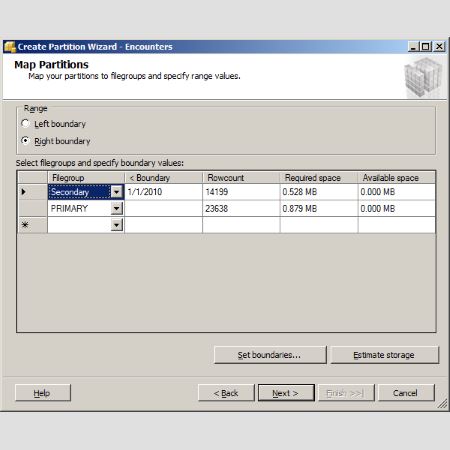Open the Secondary filegroup dropdown arrow
Screen dimensions: 450x450
click(x=116, y=192)
